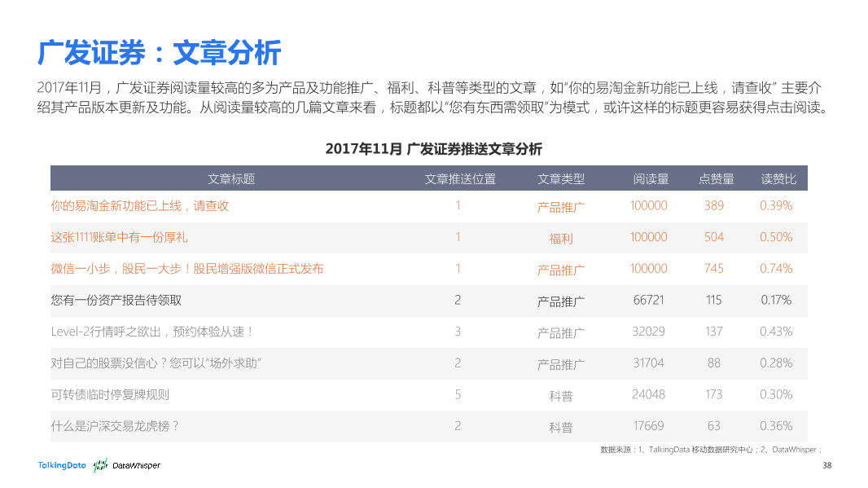This screenshot has height=488, width=868.
Task: Click the like count 173
Action: (714, 395)
